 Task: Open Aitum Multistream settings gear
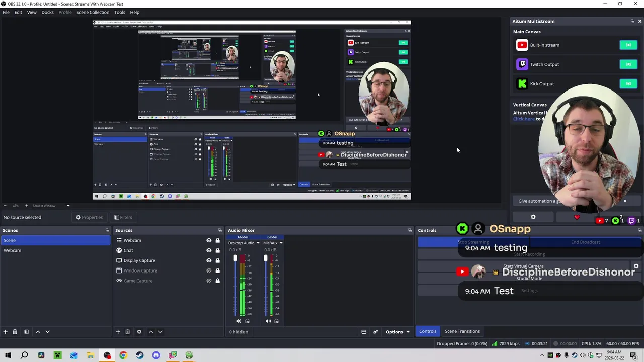[x=533, y=217]
